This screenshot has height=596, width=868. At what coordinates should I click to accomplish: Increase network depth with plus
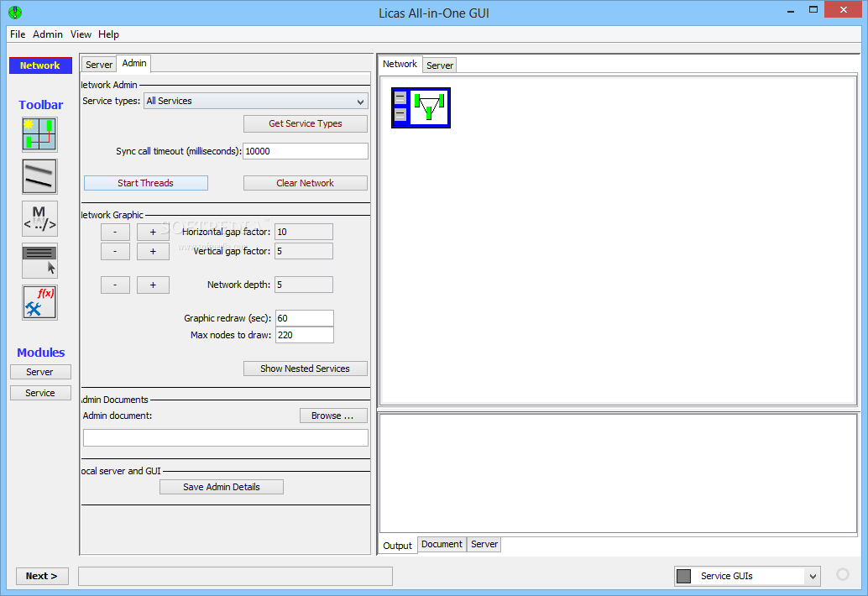click(x=154, y=285)
